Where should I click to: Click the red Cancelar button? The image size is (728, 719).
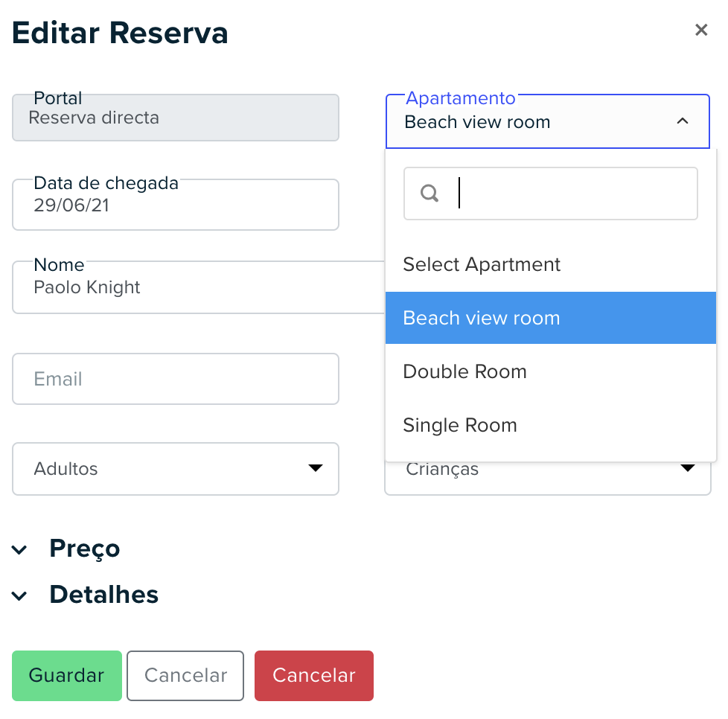pyautogui.click(x=314, y=675)
